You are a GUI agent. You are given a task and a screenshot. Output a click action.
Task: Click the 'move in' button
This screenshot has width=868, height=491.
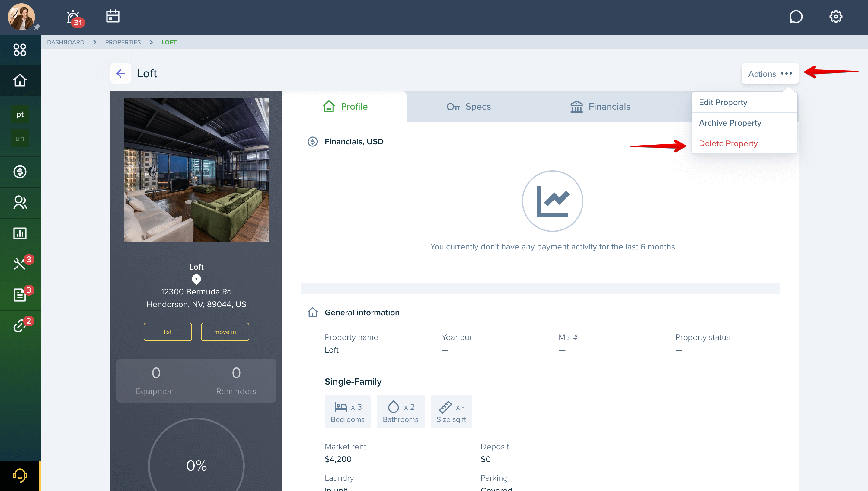(225, 332)
